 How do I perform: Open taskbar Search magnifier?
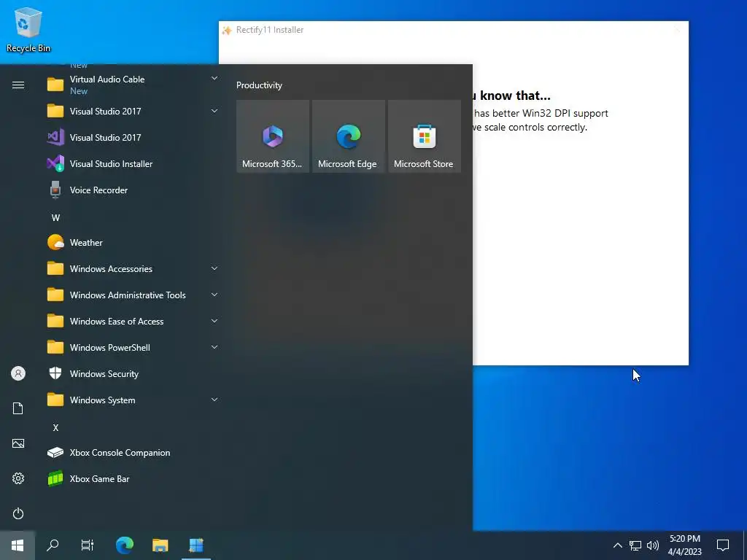pyautogui.click(x=53, y=545)
